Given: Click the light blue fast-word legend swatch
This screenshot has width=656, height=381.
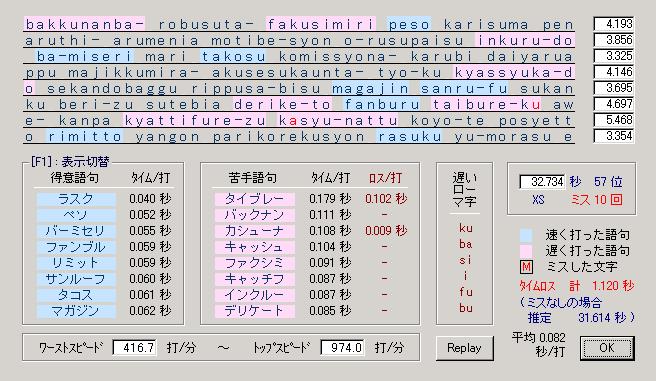Looking at the screenshot, I should click(x=526, y=235).
